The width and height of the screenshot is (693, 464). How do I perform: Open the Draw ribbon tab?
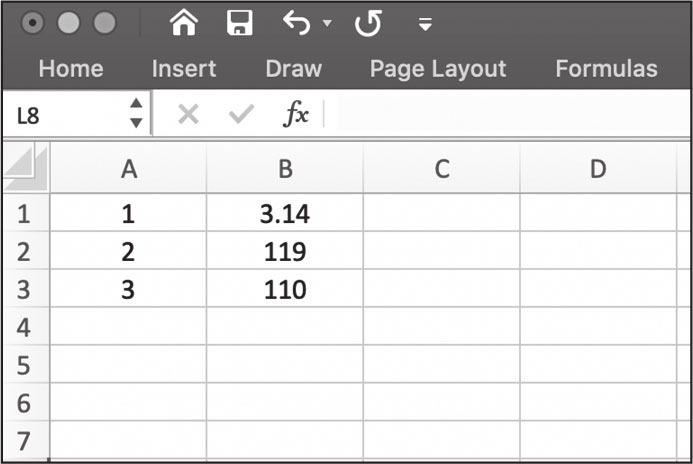(293, 69)
